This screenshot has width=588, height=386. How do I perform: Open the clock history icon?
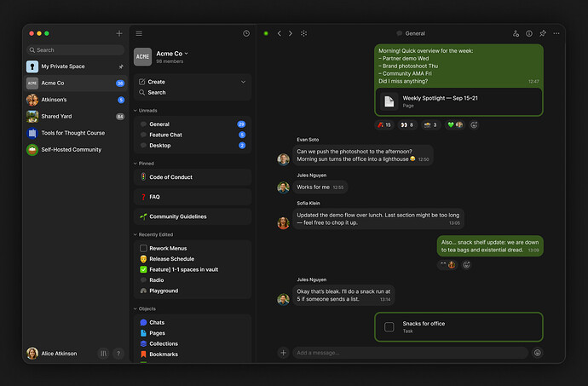pos(246,33)
